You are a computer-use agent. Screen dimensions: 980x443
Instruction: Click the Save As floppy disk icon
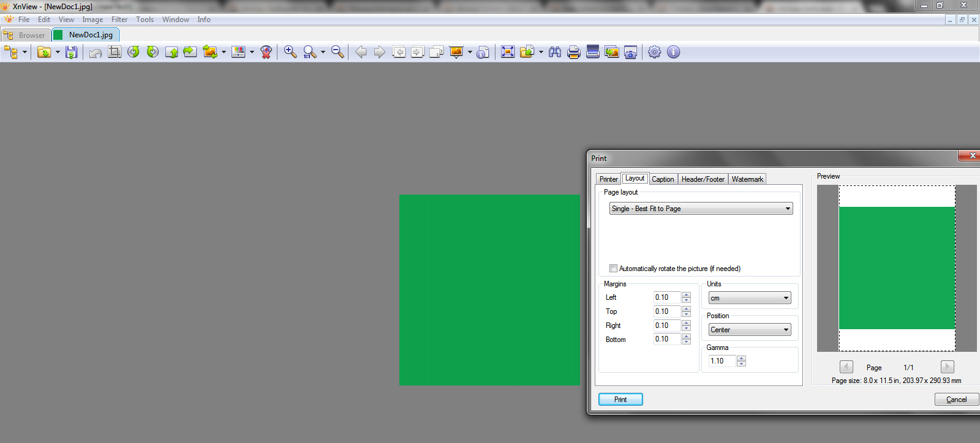click(x=72, y=52)
